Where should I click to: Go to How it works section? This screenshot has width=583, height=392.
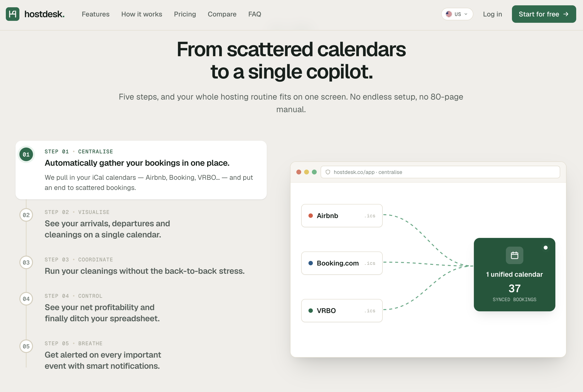click(x=142, y=14)
